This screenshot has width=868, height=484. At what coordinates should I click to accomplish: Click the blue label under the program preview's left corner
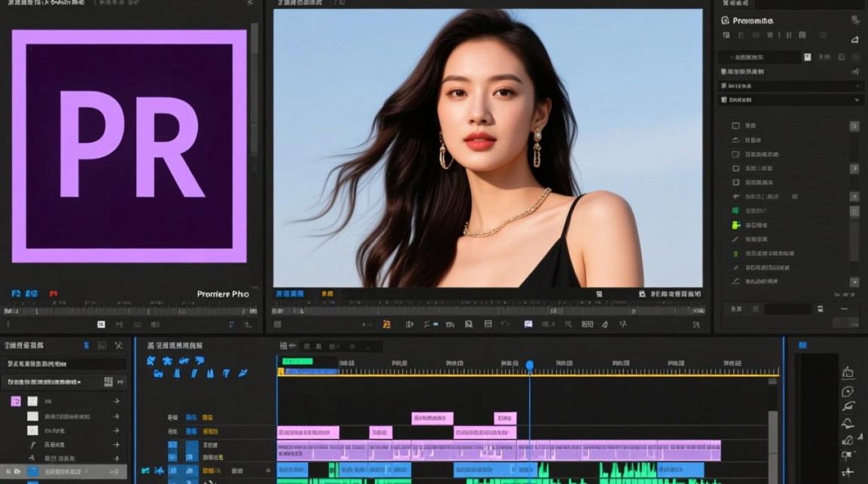[x=290, y=294]
